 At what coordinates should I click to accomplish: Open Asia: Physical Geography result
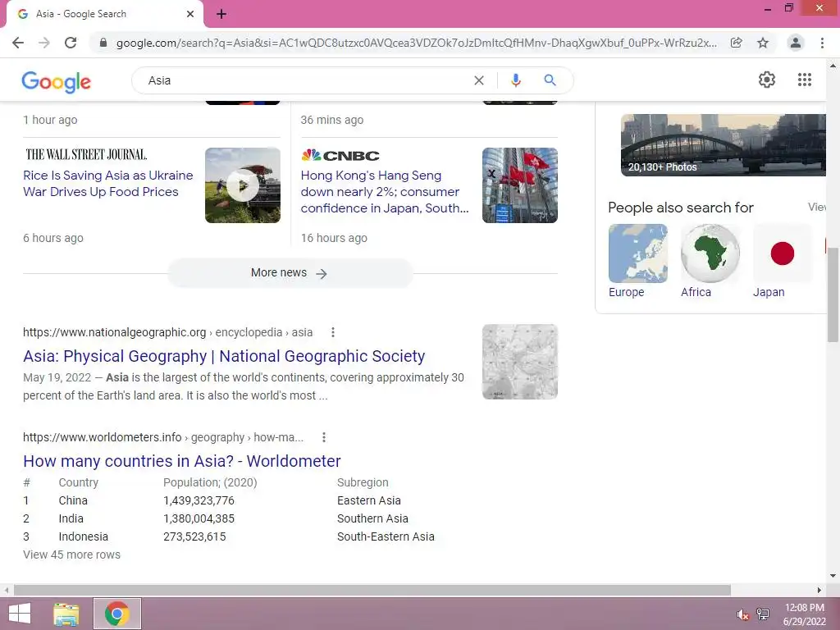(x=224, y=356)
